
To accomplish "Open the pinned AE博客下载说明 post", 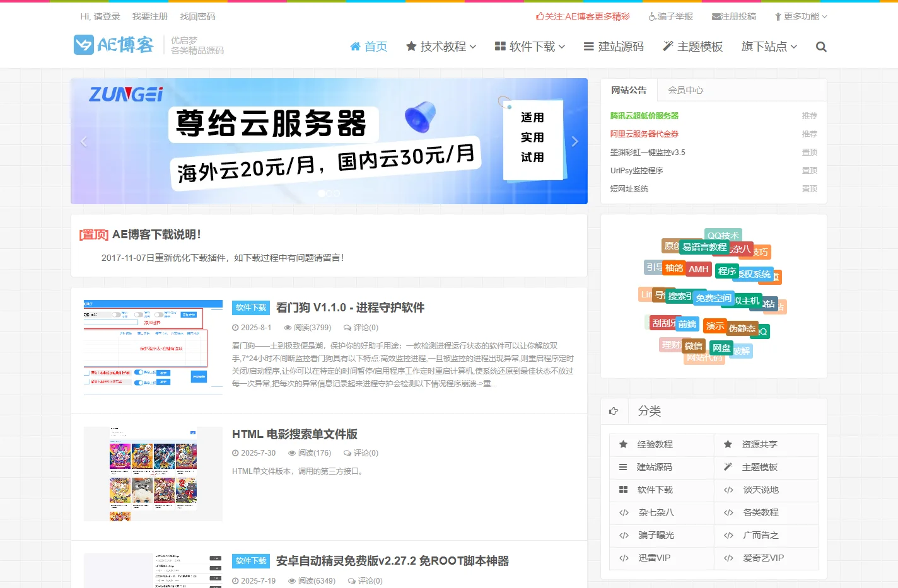I will coord(156,234).
